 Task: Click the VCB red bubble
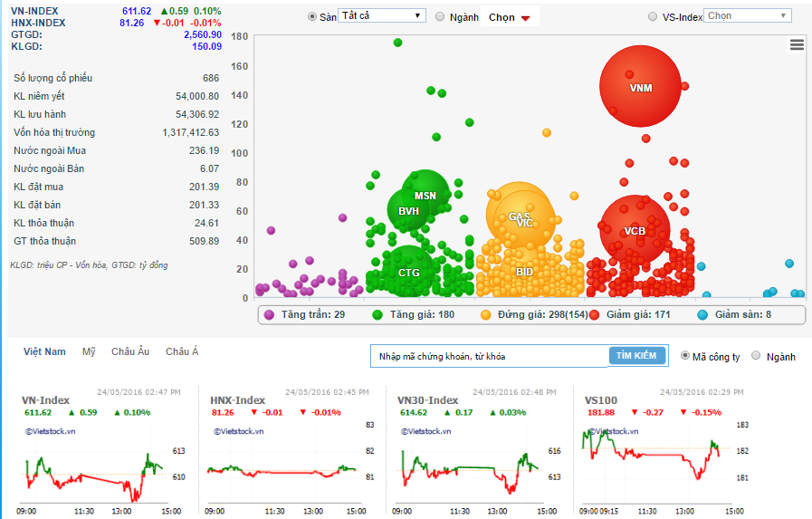635,230
